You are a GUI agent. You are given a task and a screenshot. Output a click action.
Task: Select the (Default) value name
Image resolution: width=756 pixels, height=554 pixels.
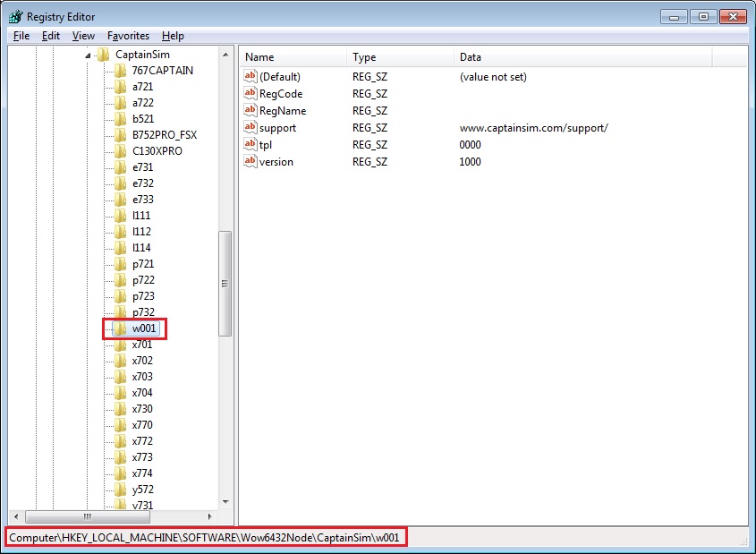pos(280,77)
